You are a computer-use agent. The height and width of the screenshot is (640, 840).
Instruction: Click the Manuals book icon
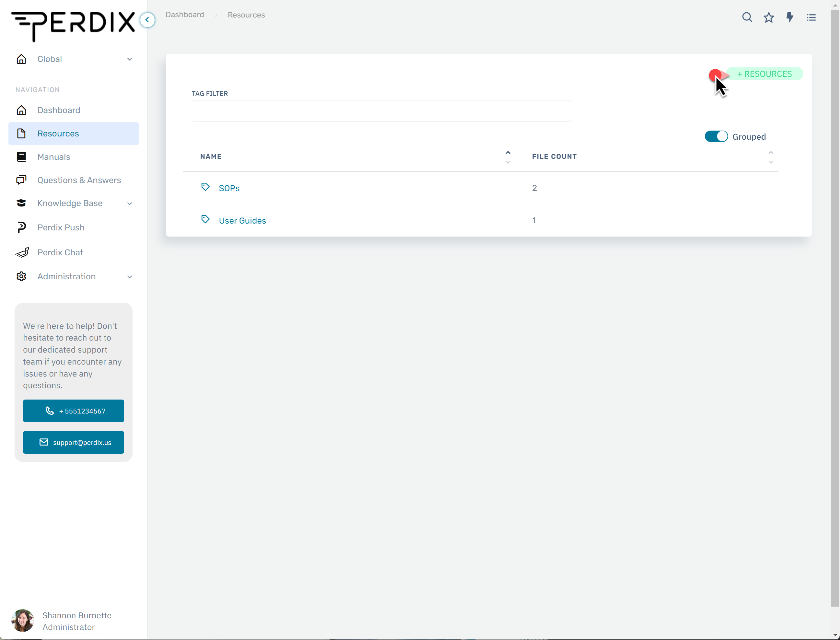[x=21, y=157]
